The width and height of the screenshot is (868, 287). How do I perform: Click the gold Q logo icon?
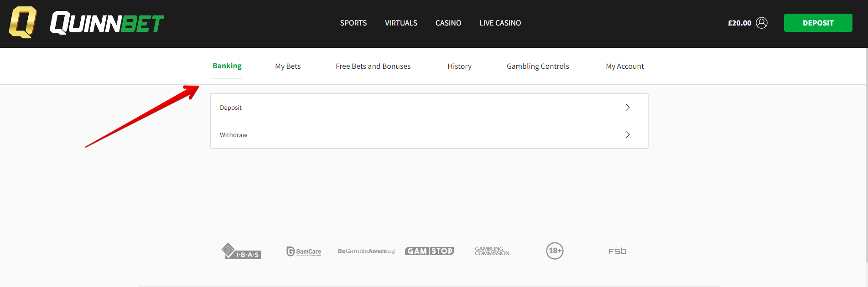click(x=23, y=22)
